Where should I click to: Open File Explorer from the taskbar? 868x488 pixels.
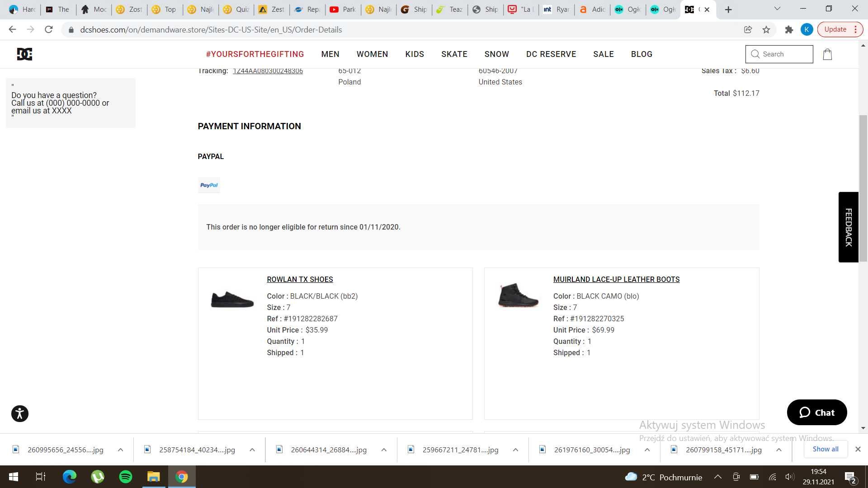click(154, 477)
